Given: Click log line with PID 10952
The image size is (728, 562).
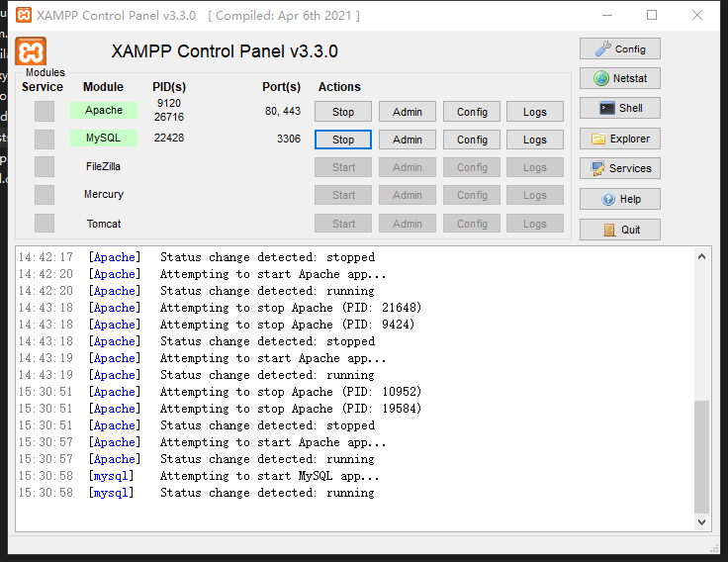Looking at the screenshot, I should coord(220,392).
